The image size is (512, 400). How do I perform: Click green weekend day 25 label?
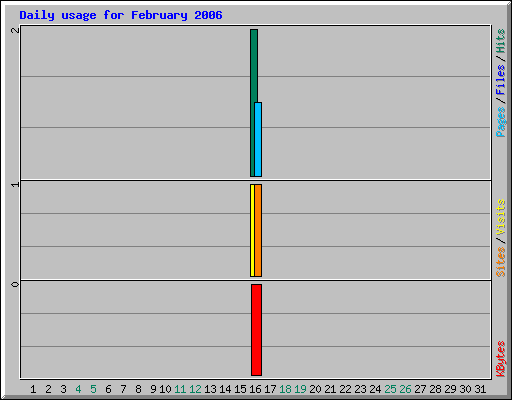[390, 389]
